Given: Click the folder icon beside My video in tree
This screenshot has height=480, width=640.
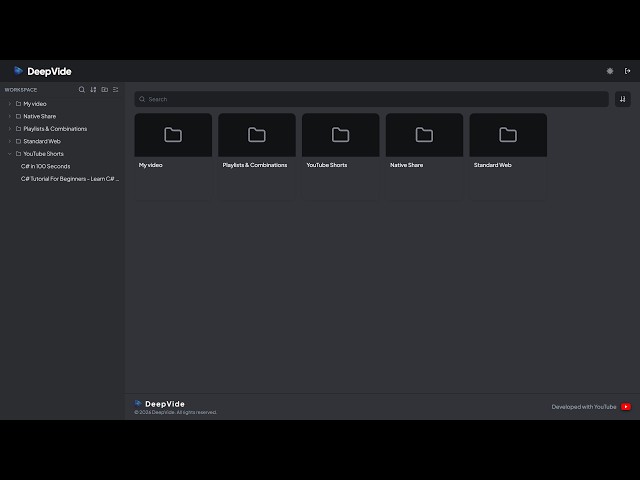Looking at the screenshot, I should [18, 104].
